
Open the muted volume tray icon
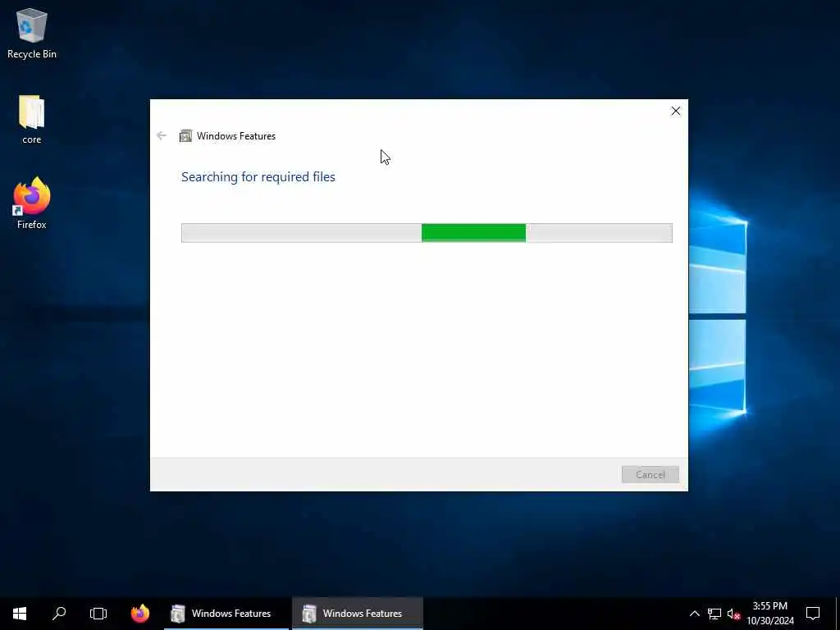point(733,614)
